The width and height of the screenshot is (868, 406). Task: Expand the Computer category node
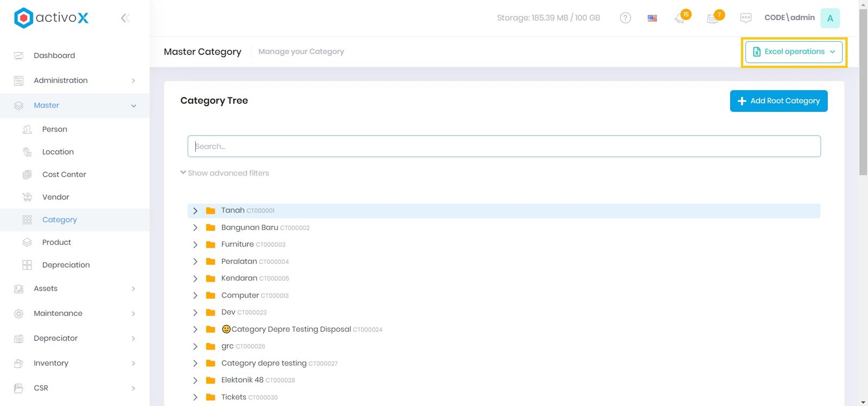pyautogui.click(x=195, y=296)
